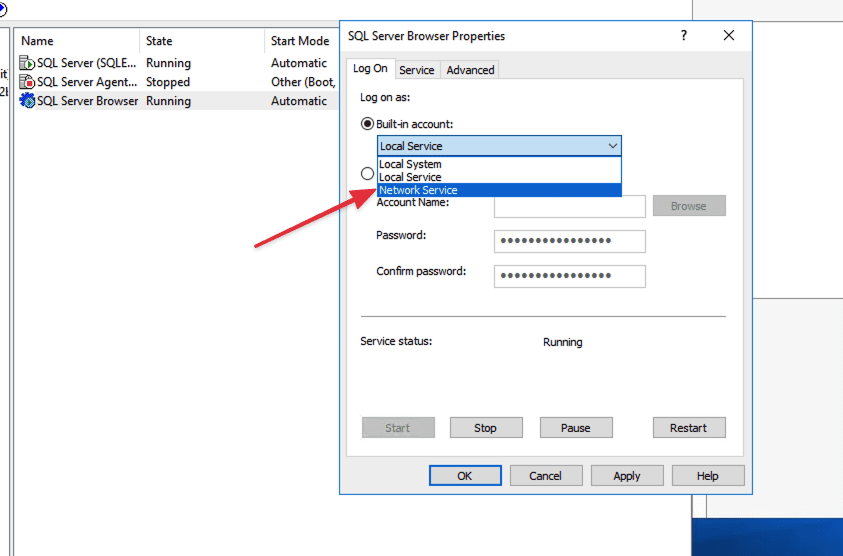Choose Network Service from the dropdown list

click(499, 190)
